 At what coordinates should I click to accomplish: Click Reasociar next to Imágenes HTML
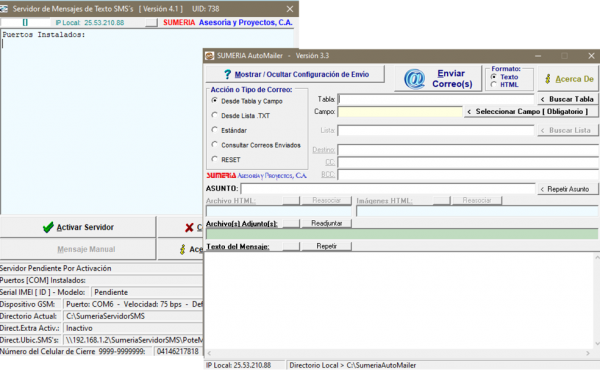(477, 200)
